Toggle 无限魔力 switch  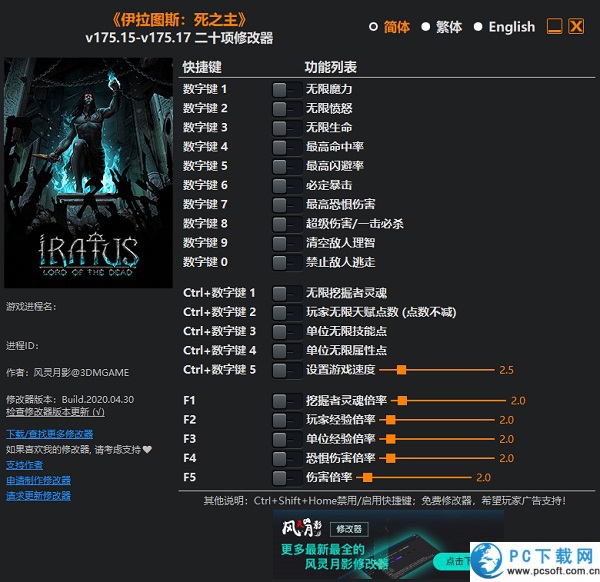[287, 90]
